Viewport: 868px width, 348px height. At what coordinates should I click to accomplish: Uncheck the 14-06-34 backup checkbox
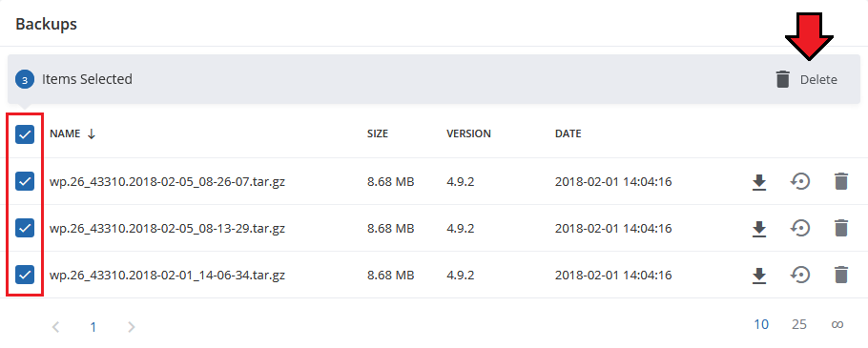(x=25, y=275)
